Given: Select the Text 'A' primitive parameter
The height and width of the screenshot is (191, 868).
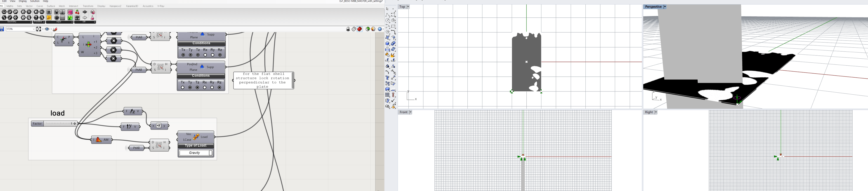Looking at the screenshot, I should tap(42, 18).
